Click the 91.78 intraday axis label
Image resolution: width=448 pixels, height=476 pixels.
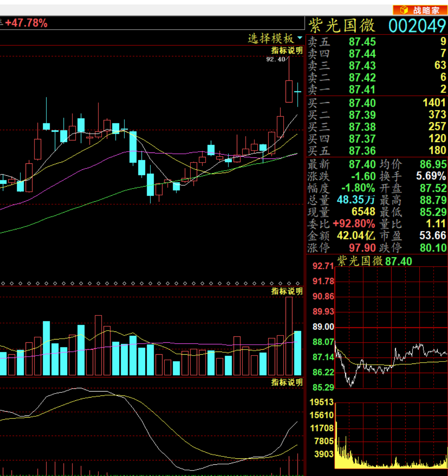[323, 281]
